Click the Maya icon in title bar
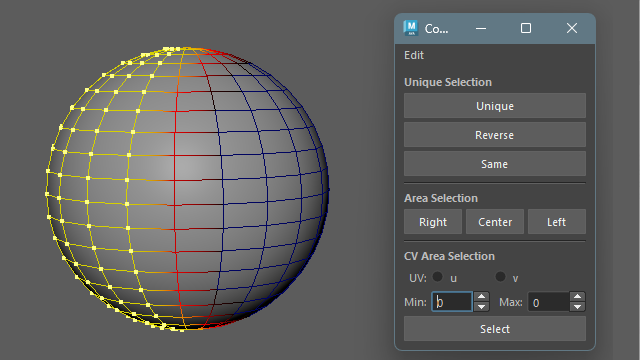The width and height of the screenshot is (640, 360). pyautogui.click(x=411, y=28)
